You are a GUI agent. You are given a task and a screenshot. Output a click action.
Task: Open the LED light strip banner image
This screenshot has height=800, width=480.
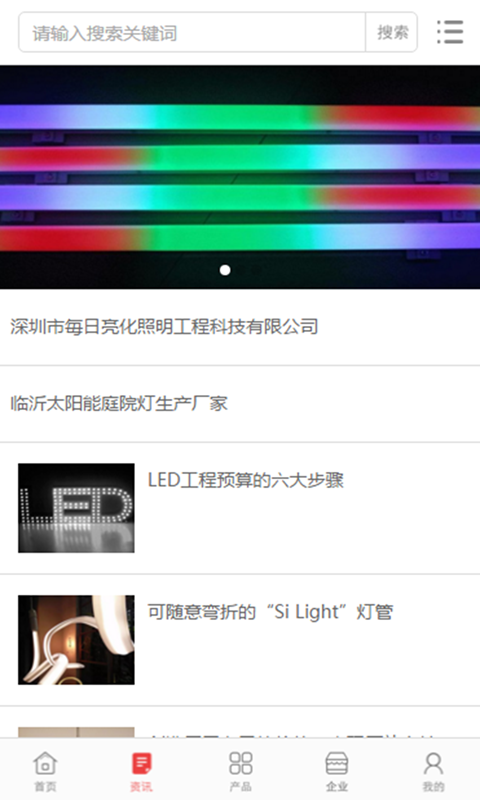[x=240, y=177]
